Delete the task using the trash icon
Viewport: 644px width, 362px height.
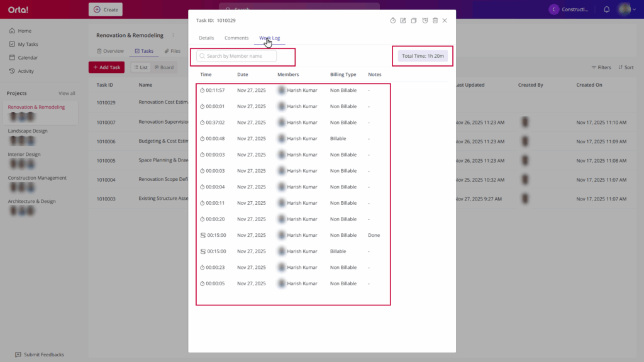pyautogui.click(x=435, y=21)
